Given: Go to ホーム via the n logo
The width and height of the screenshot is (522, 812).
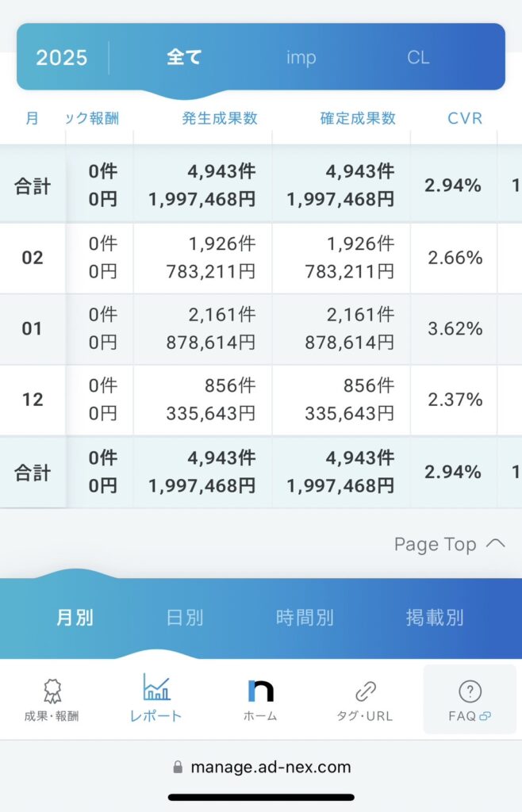Looking at the screenshot, I should (x=260, y=691).
